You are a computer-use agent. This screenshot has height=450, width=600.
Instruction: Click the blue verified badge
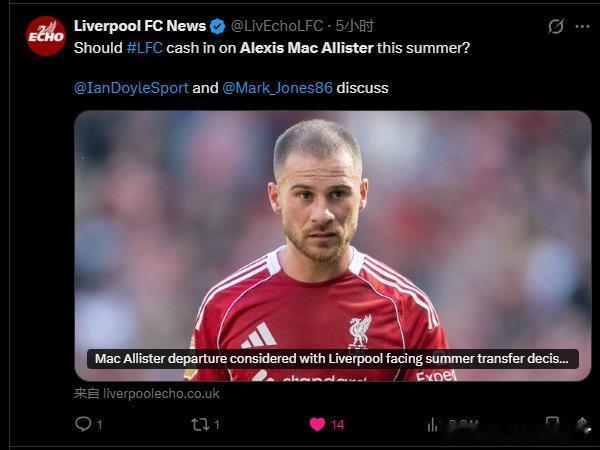tap(218, 26)
